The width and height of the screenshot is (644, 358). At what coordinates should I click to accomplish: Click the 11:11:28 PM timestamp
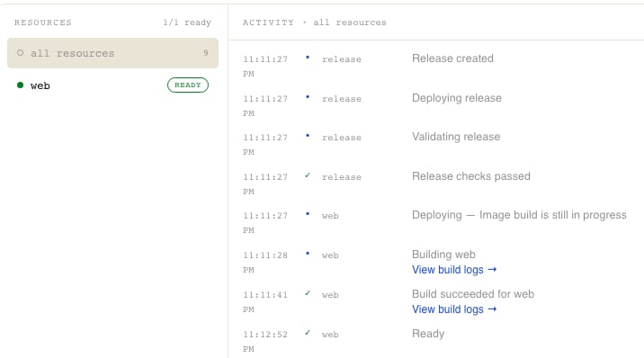tap(265, 263)
